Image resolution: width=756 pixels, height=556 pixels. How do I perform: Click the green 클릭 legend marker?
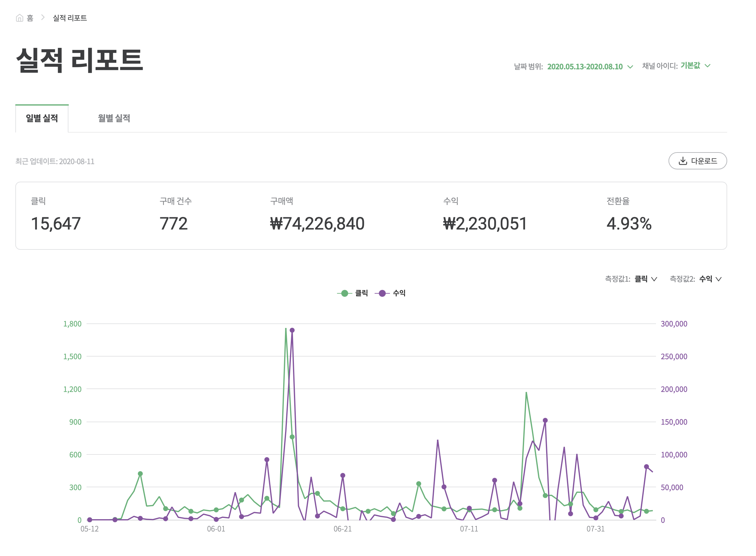[344, 293]
